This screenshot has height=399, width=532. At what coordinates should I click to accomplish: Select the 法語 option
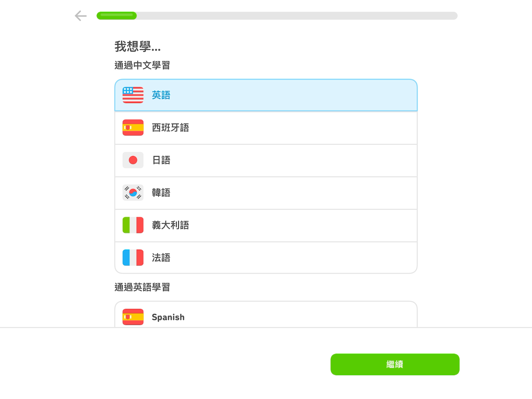coord(266,258)
